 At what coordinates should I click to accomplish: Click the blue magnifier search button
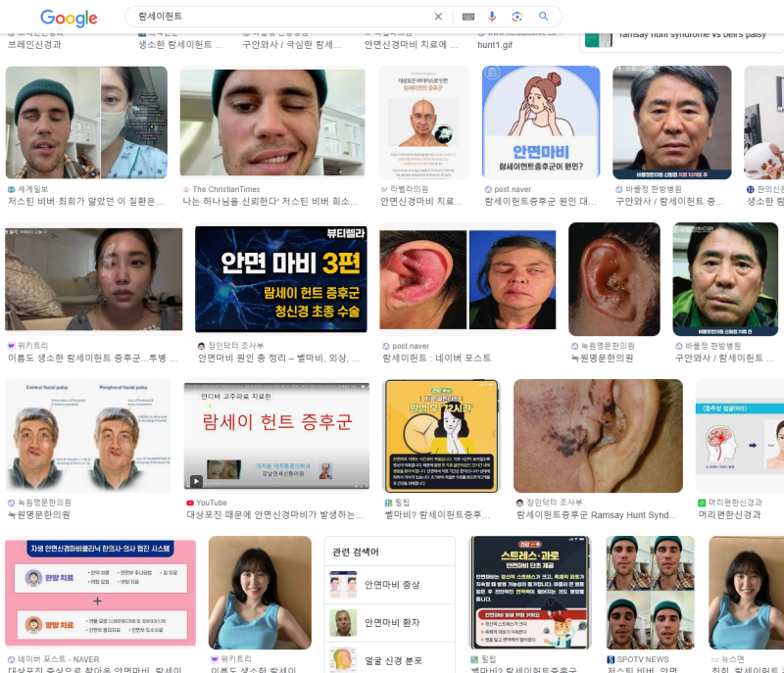(x=544, y=17)
